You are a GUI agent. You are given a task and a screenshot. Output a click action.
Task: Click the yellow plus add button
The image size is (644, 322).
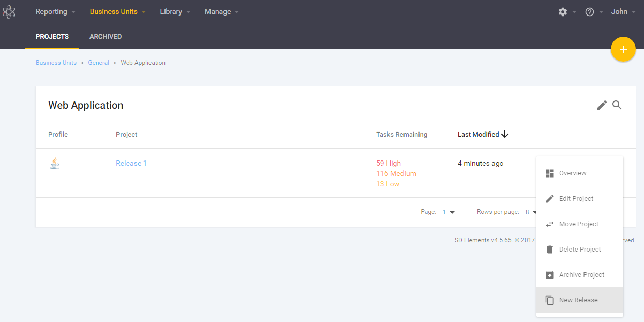pyautogui.click(x=623, y=50)
